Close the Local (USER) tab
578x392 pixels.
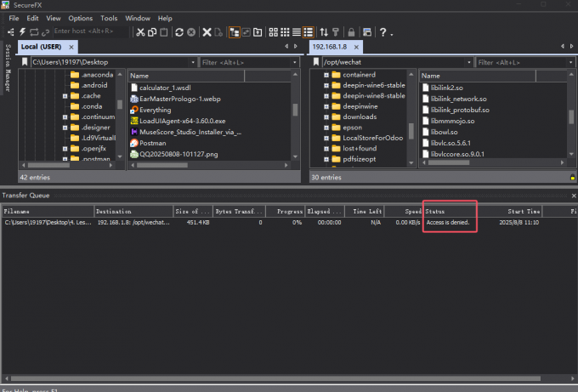71,48
